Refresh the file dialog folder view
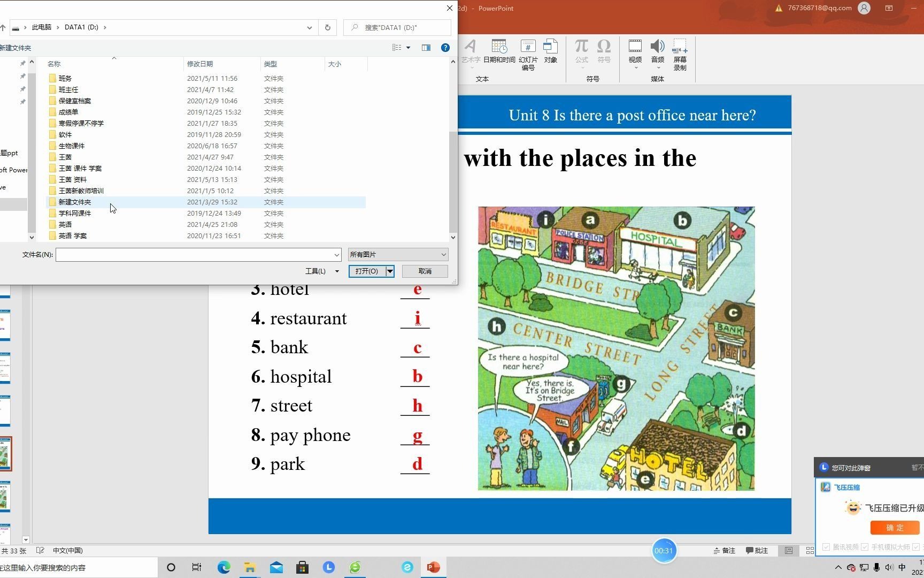 [328, 27]
